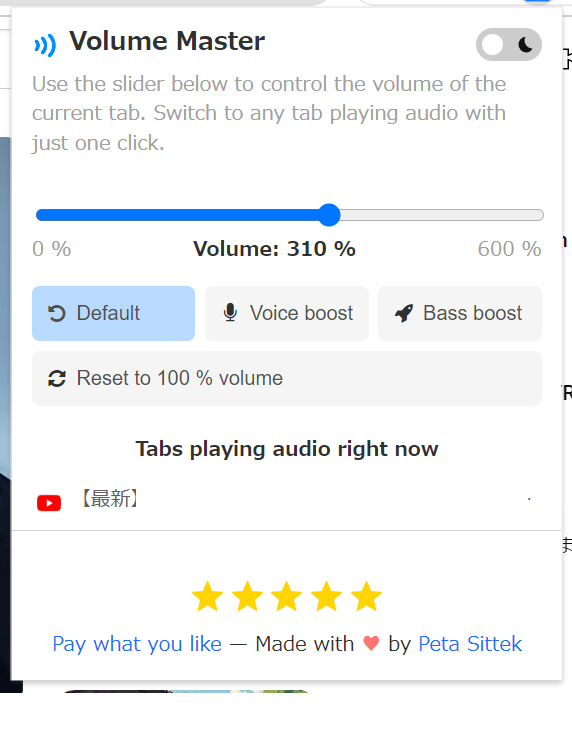The image size is (572, 741).
Task: Click Reset to 100 % volume
Action: click(x=286, y=378)
